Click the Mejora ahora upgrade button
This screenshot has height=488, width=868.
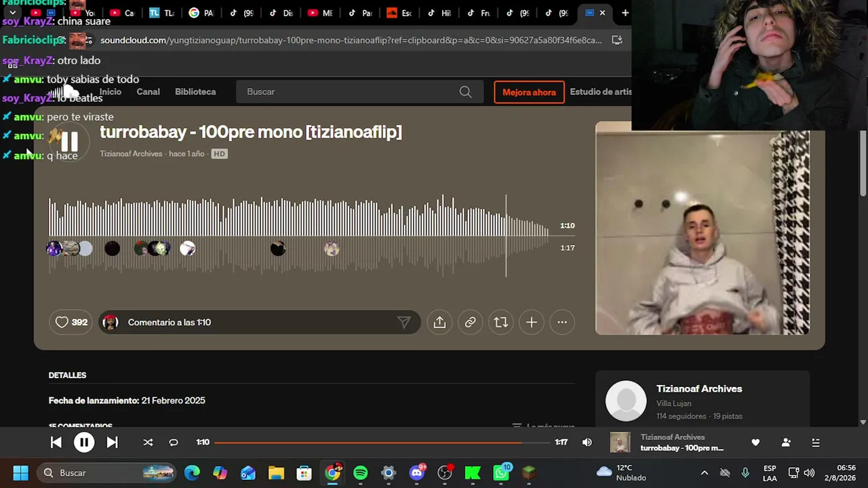529,92
